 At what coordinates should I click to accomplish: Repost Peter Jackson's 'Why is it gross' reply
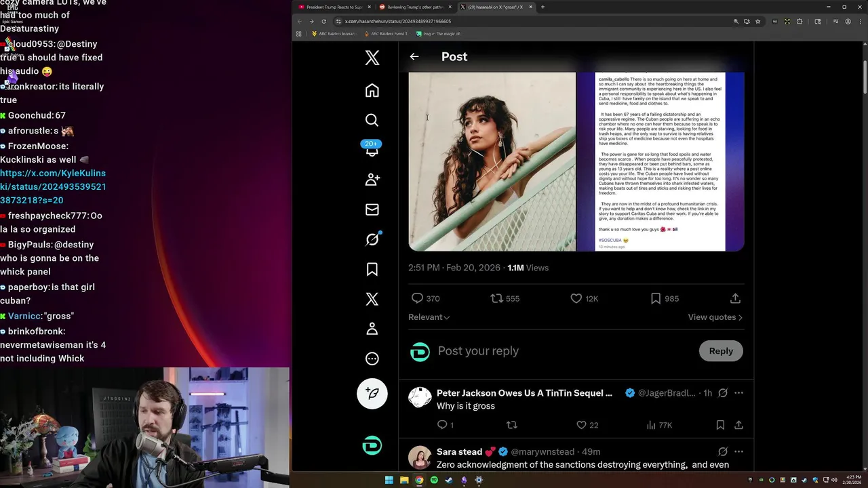click(x=512, y=425)
